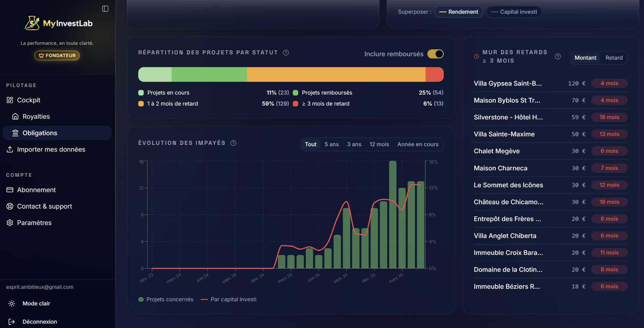644x328 pixels.
Task: Open Contact & support page
Action: tap(57, 206)
